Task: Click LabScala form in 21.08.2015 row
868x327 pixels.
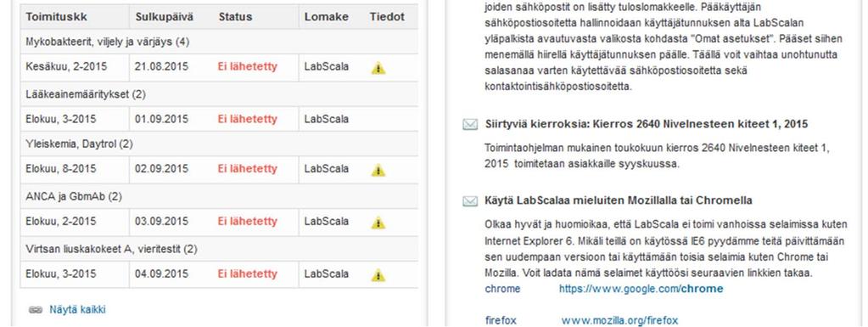Action: [327, 66]
